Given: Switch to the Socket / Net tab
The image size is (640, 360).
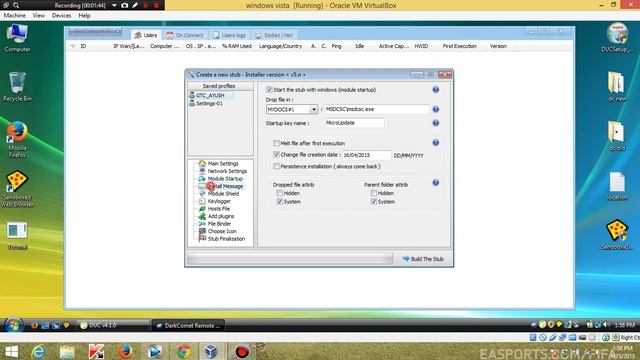Looking at the screenshot, I should [274, 35].
